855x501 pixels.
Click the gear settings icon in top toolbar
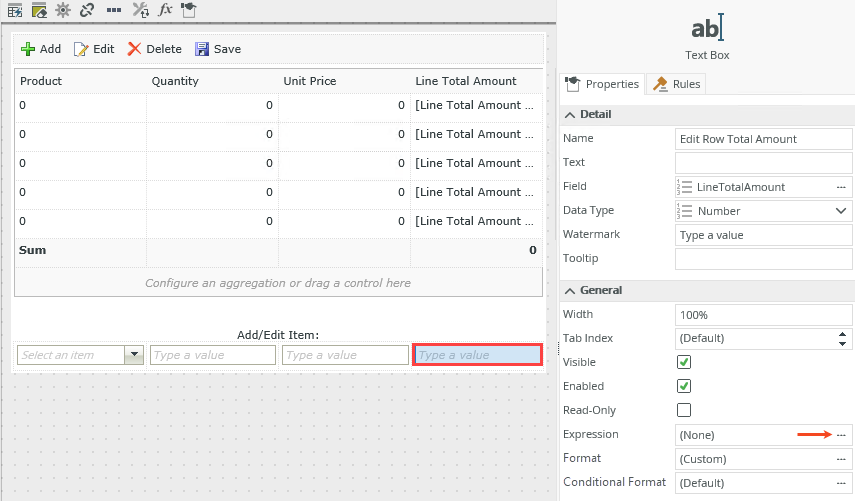pos(63,10)
